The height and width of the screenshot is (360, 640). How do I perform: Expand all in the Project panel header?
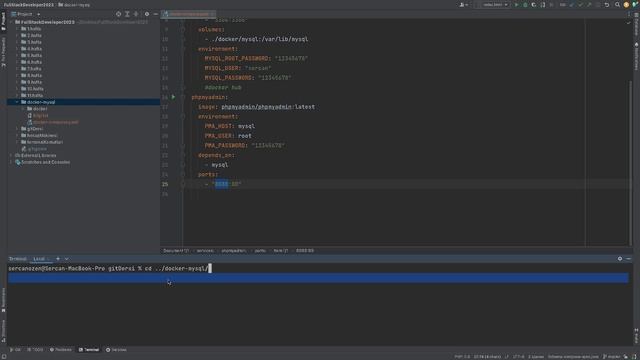(127, 14)
